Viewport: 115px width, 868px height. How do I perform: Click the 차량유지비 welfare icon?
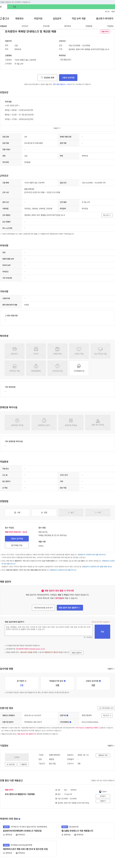57,351
